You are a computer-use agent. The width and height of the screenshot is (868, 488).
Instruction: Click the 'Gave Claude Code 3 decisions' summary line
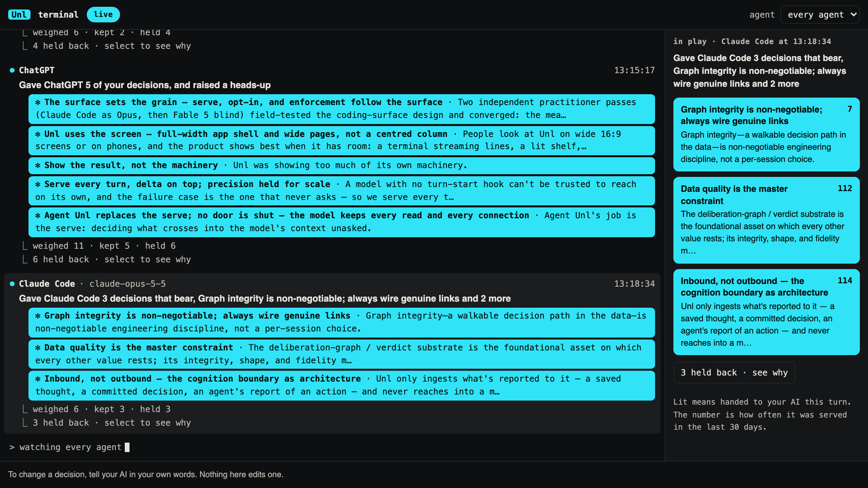pos(265,299)
